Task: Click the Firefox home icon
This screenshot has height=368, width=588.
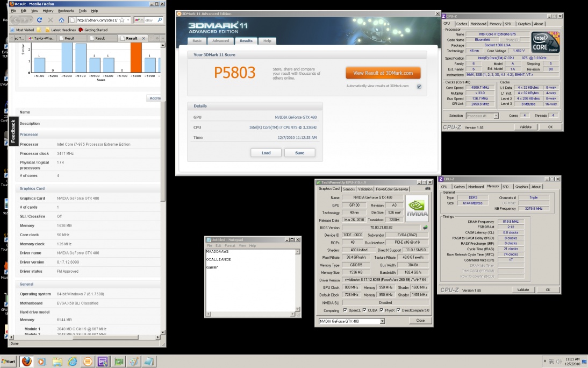Action: coord(61,20)
